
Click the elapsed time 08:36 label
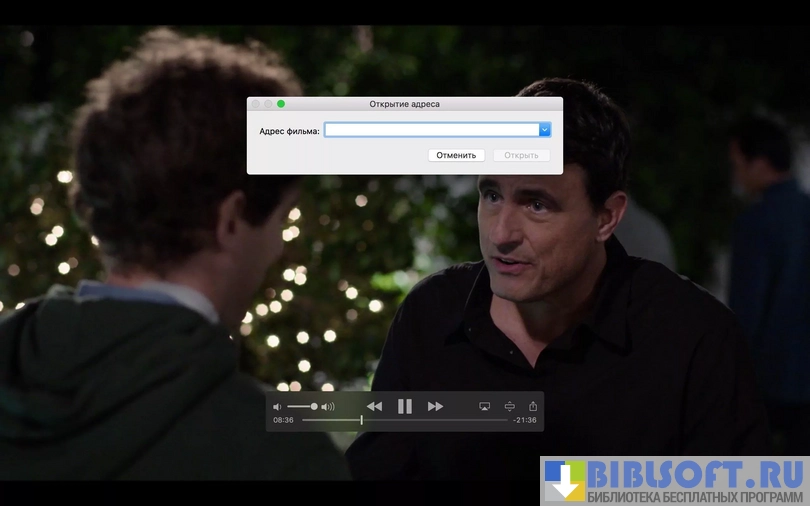(x=283, y=420)
